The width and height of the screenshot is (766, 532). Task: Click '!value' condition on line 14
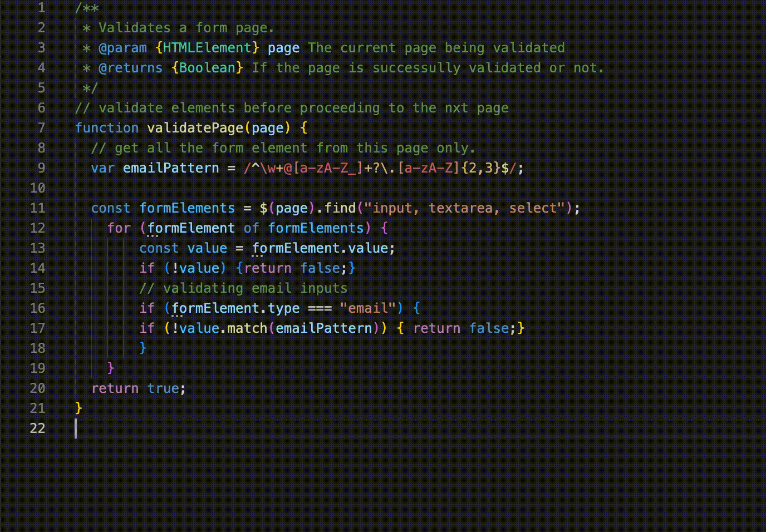click(195, 268)
